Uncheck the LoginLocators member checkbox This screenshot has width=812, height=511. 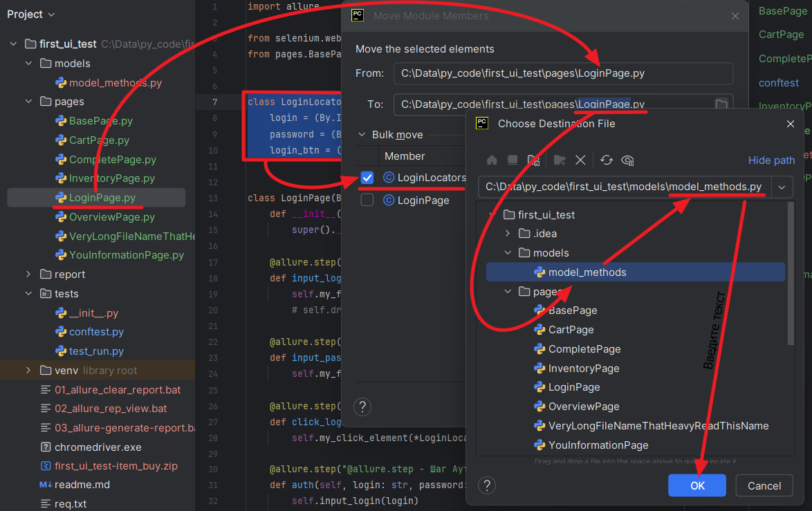pyautogui.click(x=367, y=178)
